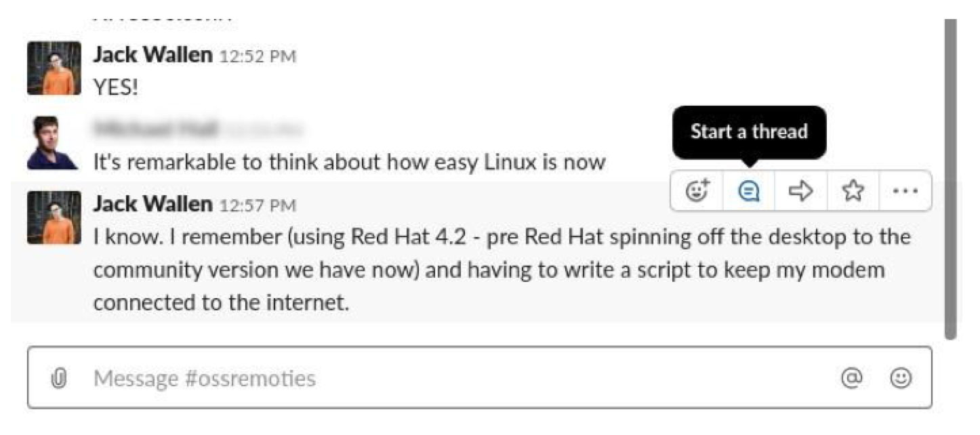Start a thread on the message
This screenshot has width=980, height=435.
click(x=748, y=192)
